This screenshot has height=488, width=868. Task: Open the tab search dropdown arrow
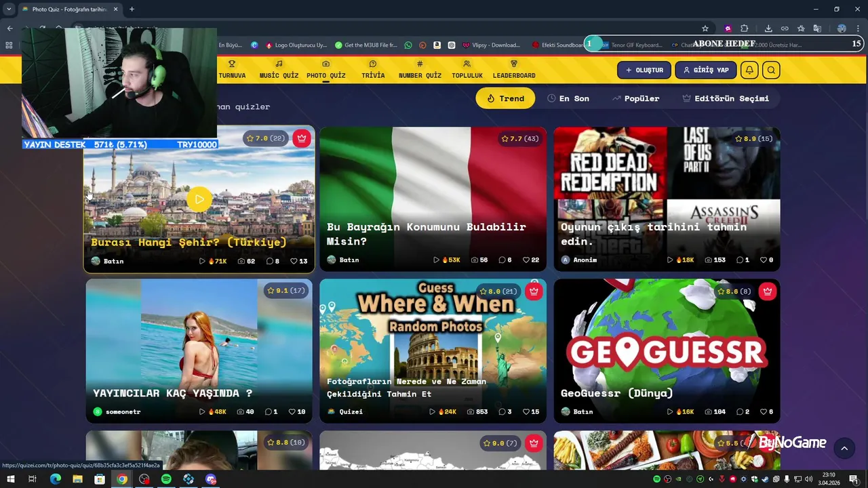(x=9, y=9)
